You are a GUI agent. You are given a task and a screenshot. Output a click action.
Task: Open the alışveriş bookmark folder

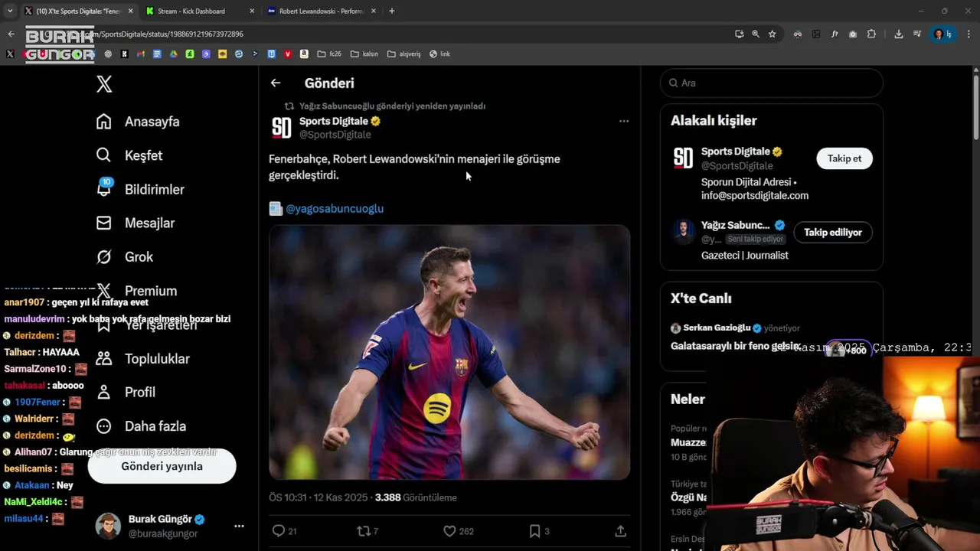[404, 54]
